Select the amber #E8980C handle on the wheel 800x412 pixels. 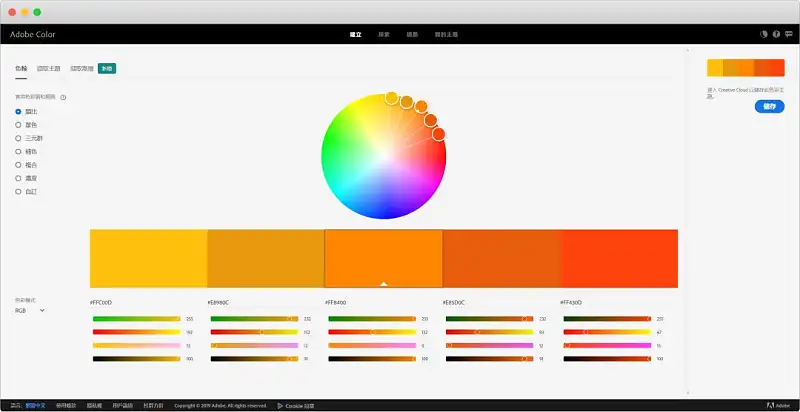tap(407, 102)
